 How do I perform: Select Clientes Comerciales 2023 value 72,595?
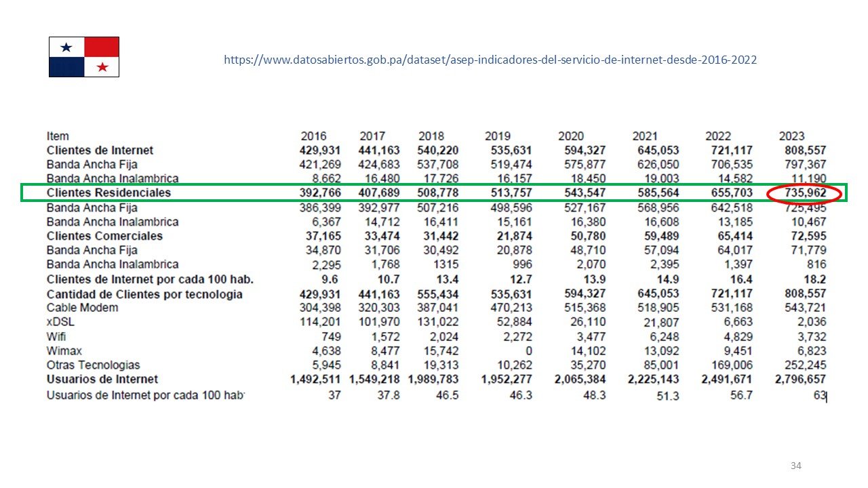click(x=808, y=236)
